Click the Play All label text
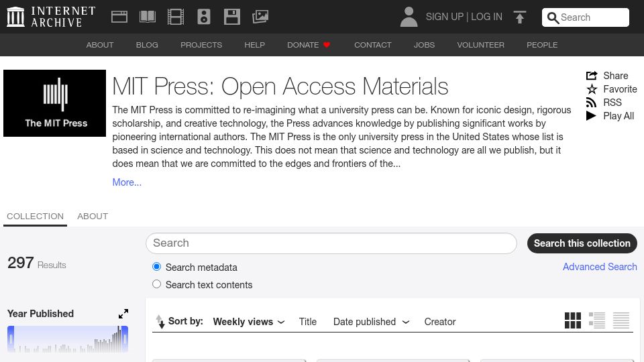This screenshot has height=362, width=644. 619,116
